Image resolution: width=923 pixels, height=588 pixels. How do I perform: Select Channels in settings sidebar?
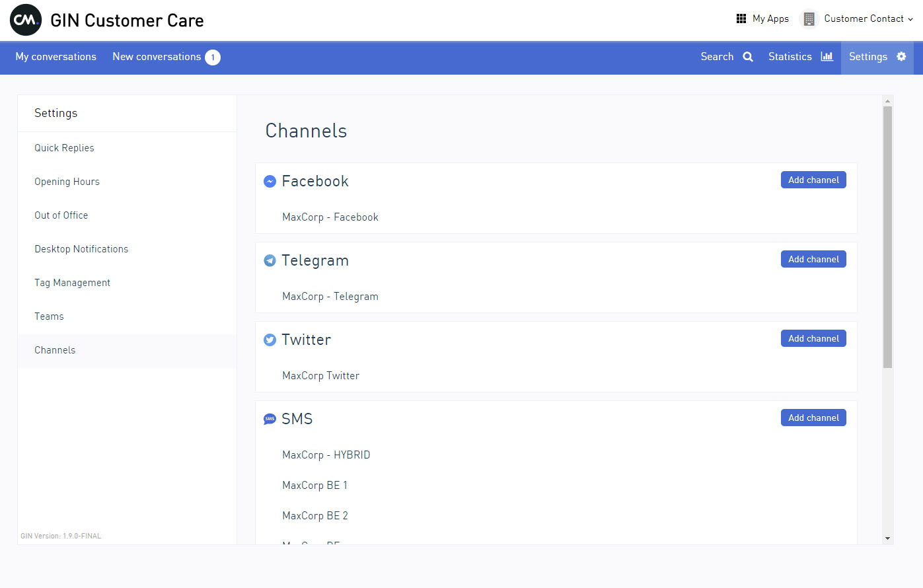pos(127,351)
